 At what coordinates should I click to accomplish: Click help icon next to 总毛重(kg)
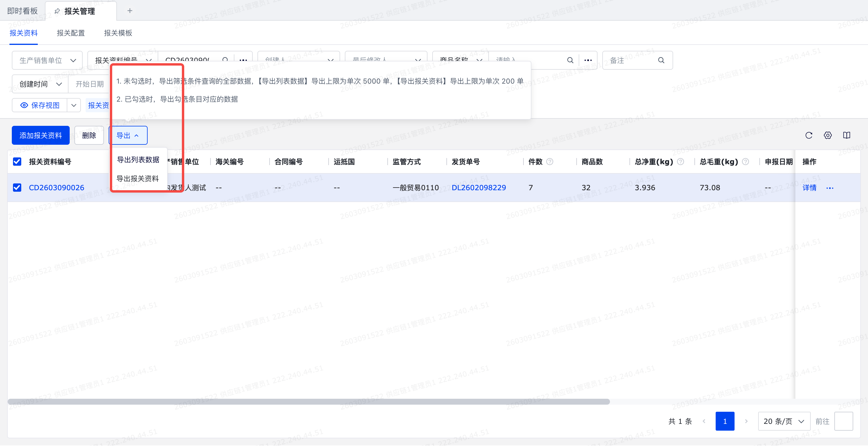pyautogui.click(x=745, y=162)
